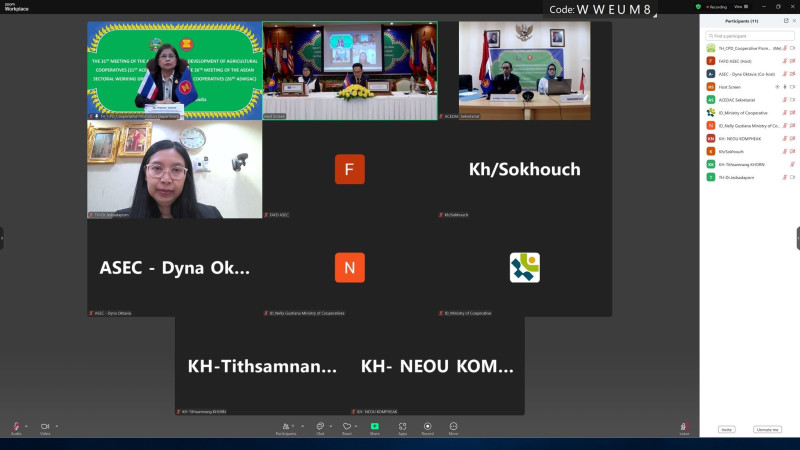Click the Leave meeting button

[684, 428]
